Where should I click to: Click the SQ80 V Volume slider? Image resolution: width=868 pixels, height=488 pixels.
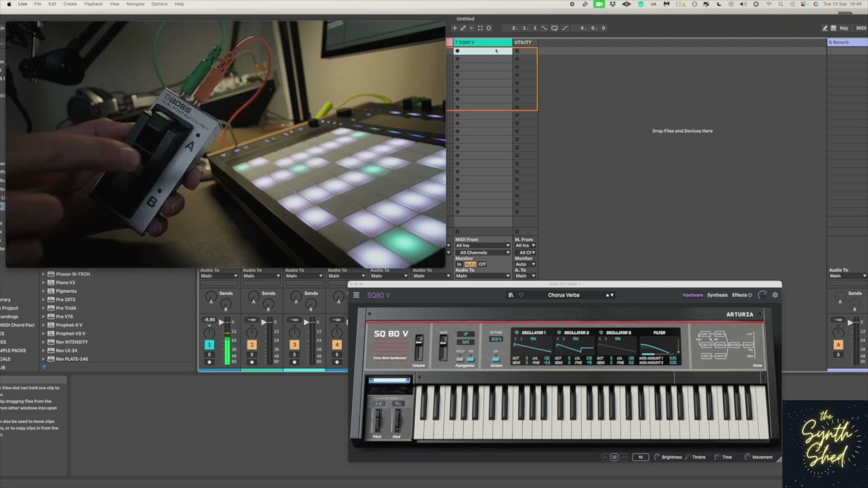418,347
